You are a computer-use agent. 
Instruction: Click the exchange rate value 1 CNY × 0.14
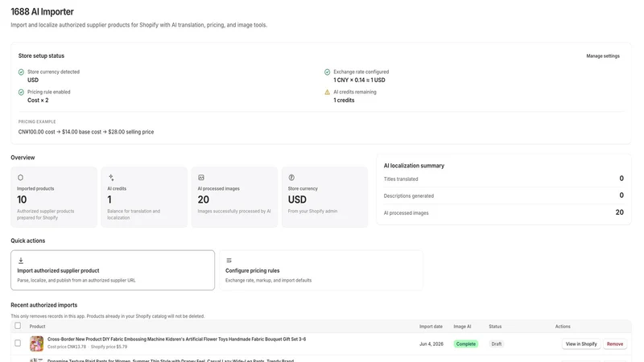(359, 80)
